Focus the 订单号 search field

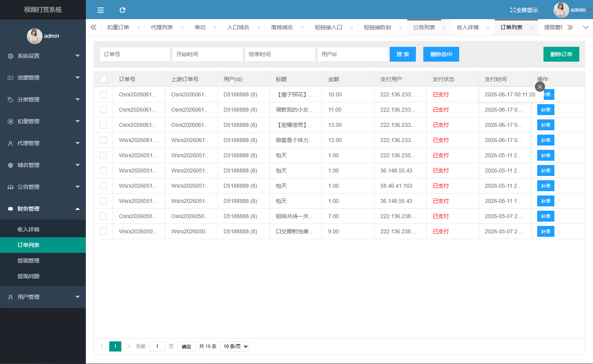135,54
